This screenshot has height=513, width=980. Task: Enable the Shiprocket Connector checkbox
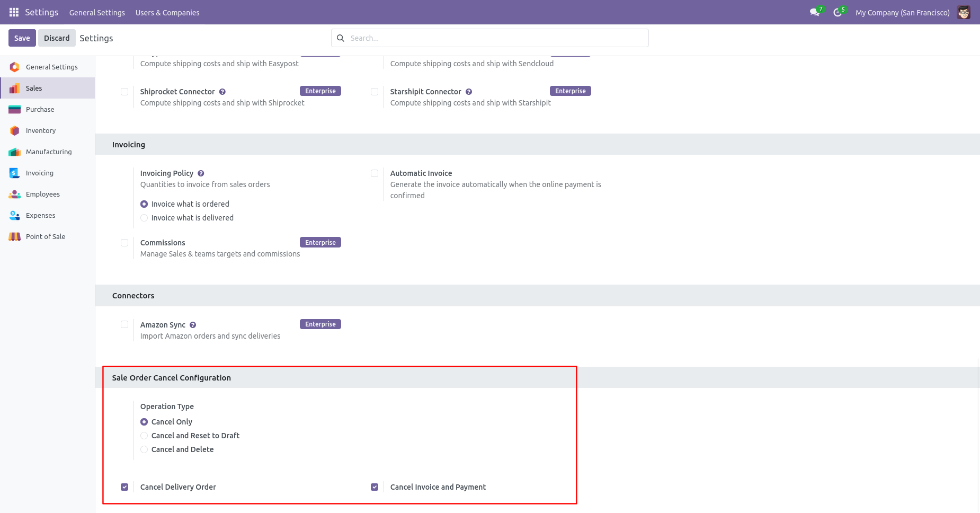pyautogui.click(x=124, y=92)
